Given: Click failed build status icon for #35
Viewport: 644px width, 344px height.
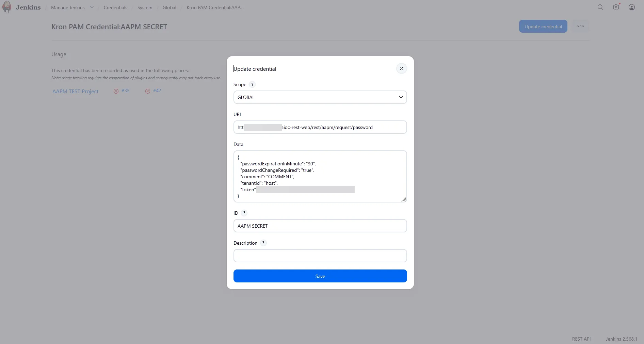Looking at the screenshot, I should click(116, 91).
